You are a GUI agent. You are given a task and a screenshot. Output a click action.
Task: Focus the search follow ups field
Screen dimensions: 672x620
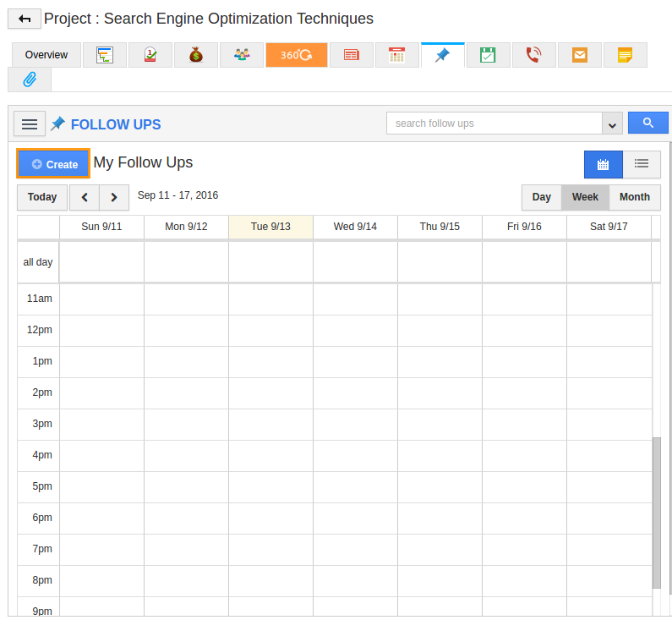(494, 123)
